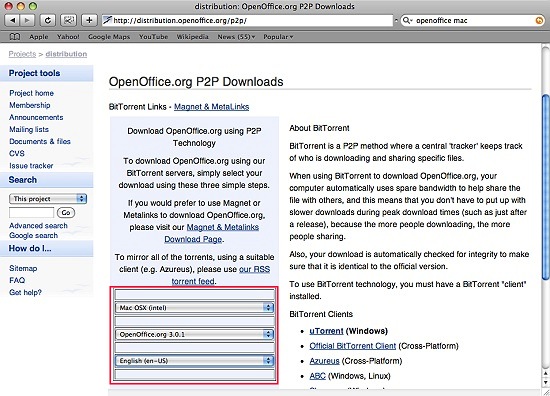Click the search magnifier dropdown icon

click(408, 20)
